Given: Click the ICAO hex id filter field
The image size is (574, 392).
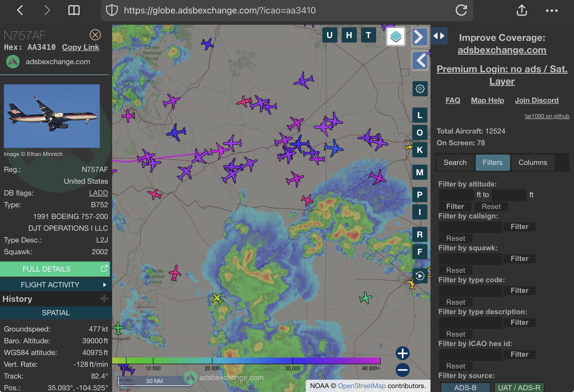Looking at the screenshot, I should click(x=470, y=355).
